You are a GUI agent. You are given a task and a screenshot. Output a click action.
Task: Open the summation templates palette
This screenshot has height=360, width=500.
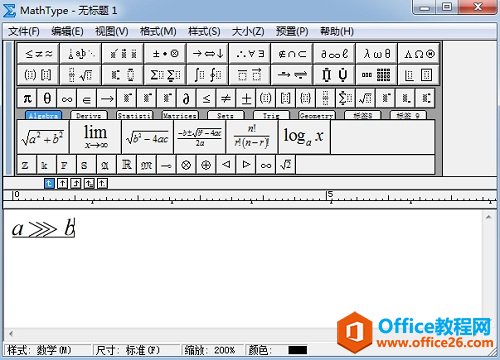click(165, 75)
